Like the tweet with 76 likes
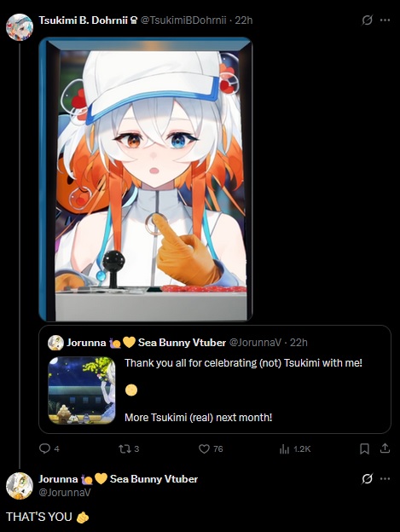The height and width of the screenshot is (532, 400). pyautogui.click(x=211, y=448)
